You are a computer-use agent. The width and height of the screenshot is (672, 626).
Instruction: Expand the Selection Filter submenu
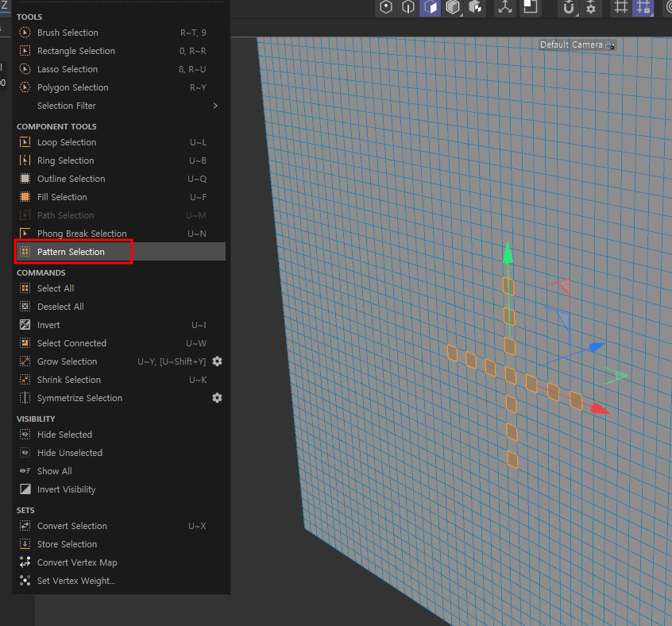coord(122,106)
